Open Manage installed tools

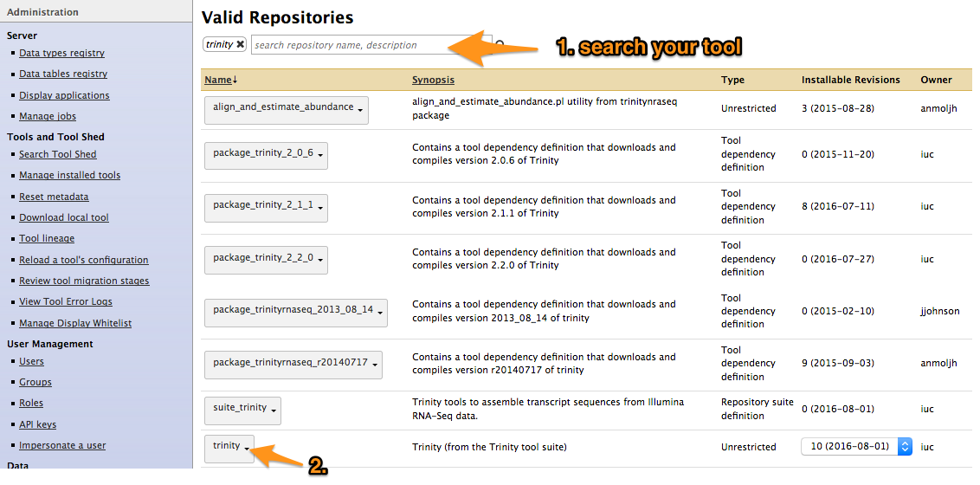coord(70,176)
